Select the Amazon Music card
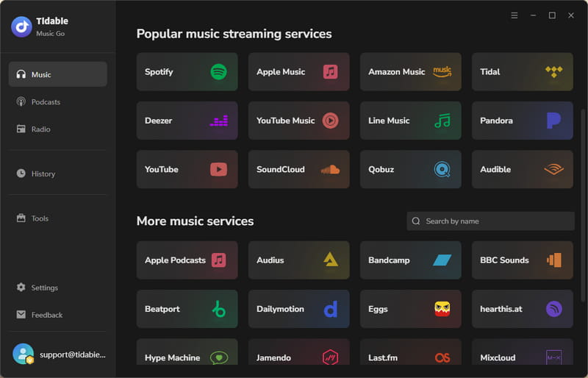 (410, 71)
